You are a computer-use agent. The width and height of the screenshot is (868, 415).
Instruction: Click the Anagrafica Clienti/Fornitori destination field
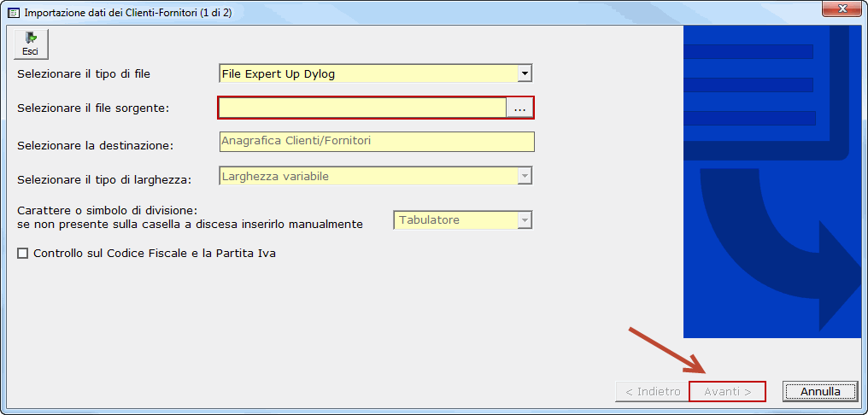(377, 142)
